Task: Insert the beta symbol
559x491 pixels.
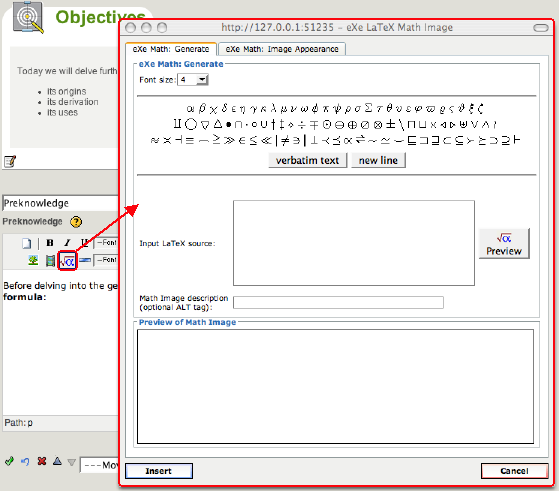Action: pos(202,108)
